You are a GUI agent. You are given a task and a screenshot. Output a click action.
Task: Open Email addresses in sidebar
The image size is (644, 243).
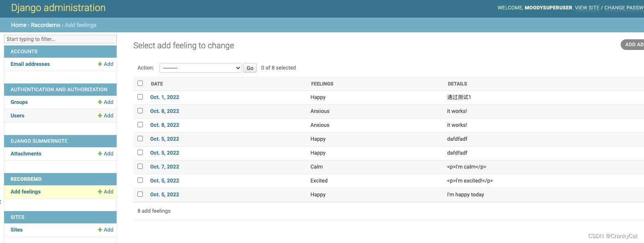30,64
